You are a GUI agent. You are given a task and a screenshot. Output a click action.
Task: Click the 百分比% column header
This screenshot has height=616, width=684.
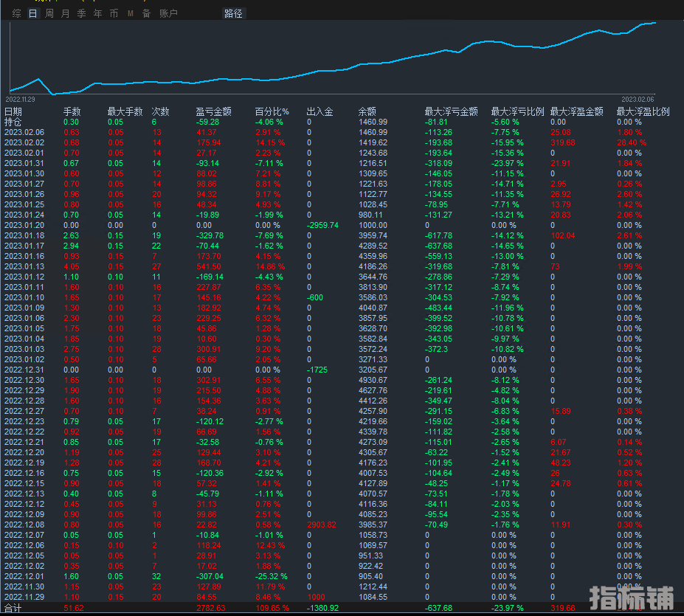(272, 111)
